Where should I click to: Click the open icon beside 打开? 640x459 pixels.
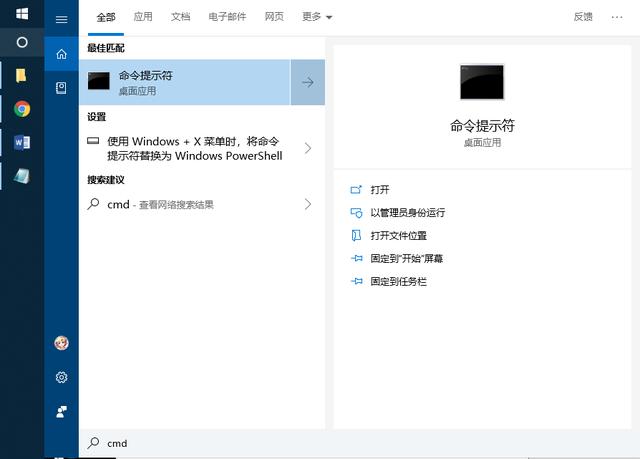[356, 190]
